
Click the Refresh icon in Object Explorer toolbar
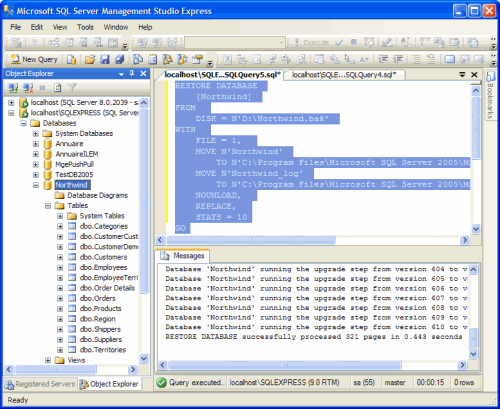(57, 88)
